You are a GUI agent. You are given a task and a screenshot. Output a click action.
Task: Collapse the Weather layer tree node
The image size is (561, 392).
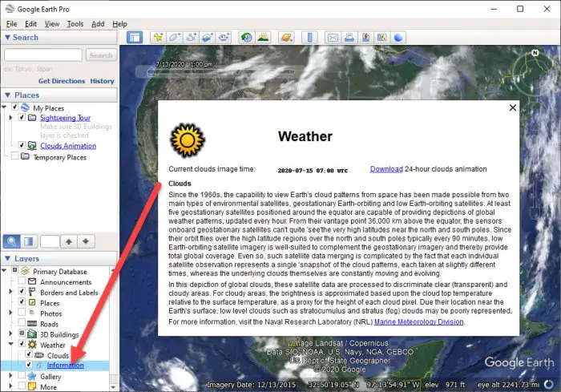(10, 344)
